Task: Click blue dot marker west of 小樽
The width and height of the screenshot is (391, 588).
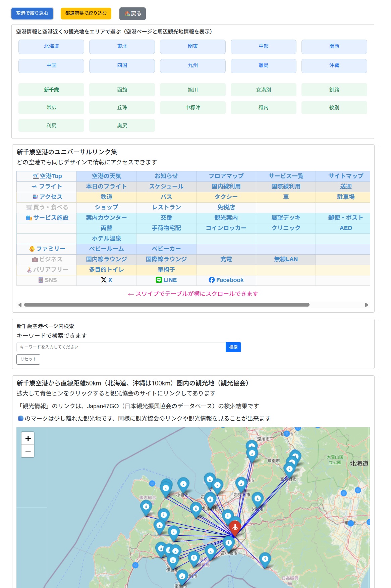Action: [152, 483]
